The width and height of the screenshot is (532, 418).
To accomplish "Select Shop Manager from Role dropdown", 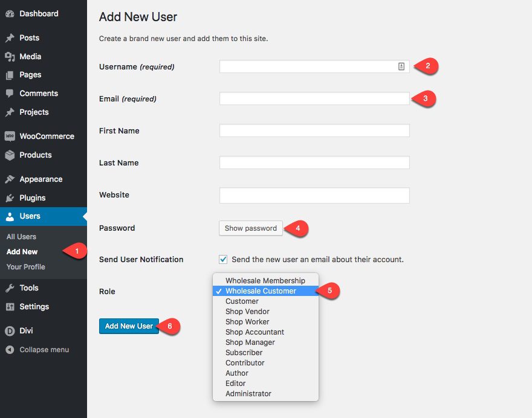I will click(x=250, y=342).
